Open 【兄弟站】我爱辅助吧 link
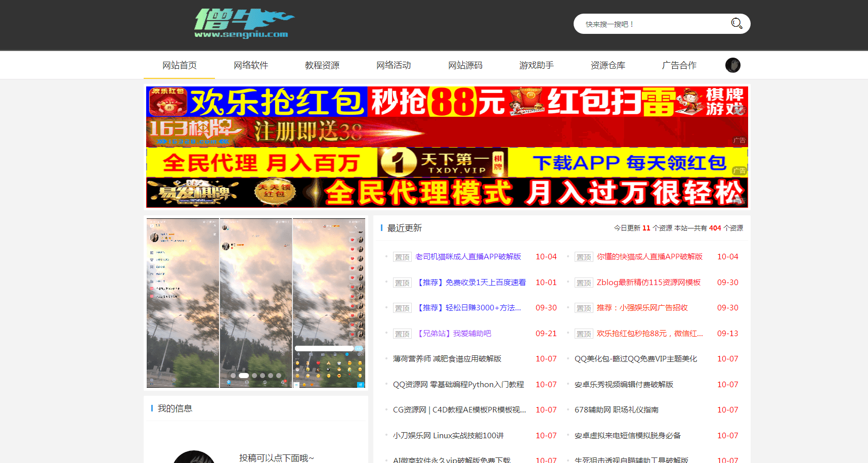This screenshot has width=868, height=463. tap(453, 334)
